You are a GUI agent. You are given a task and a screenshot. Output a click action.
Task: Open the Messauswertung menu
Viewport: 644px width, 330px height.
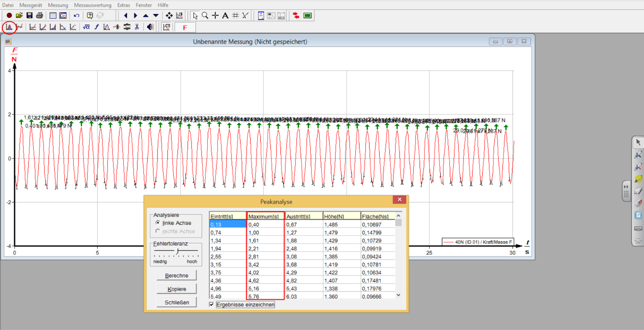pyautogui.click(x=92, y=5)
